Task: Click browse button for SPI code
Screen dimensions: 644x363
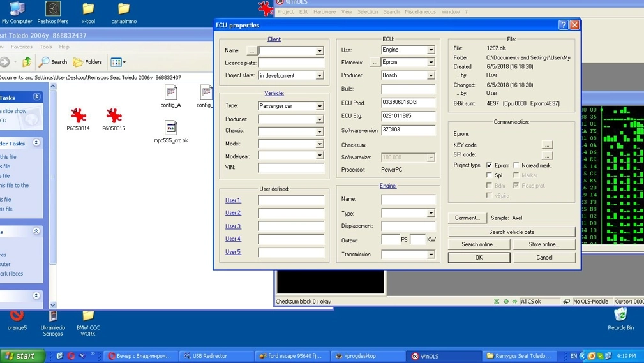Action: 547,155
